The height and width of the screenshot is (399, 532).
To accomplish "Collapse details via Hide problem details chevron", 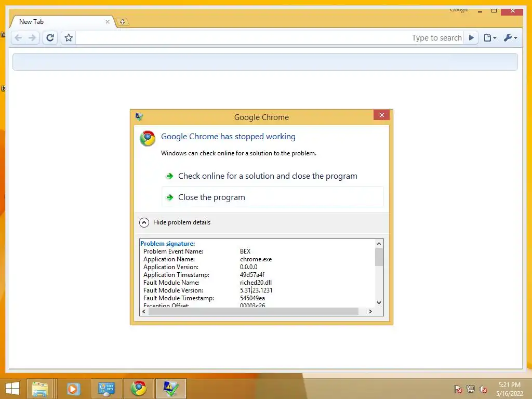I will coord(144,222).
